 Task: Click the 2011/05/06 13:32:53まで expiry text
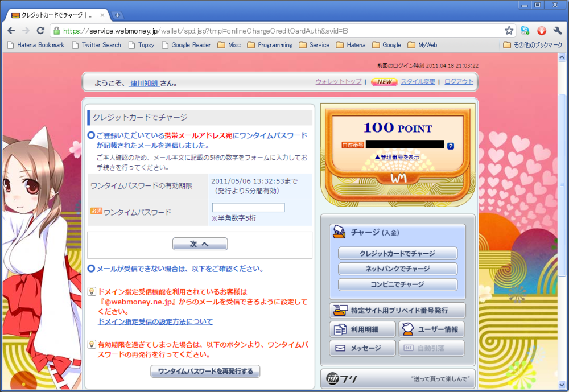click(254, 181)
